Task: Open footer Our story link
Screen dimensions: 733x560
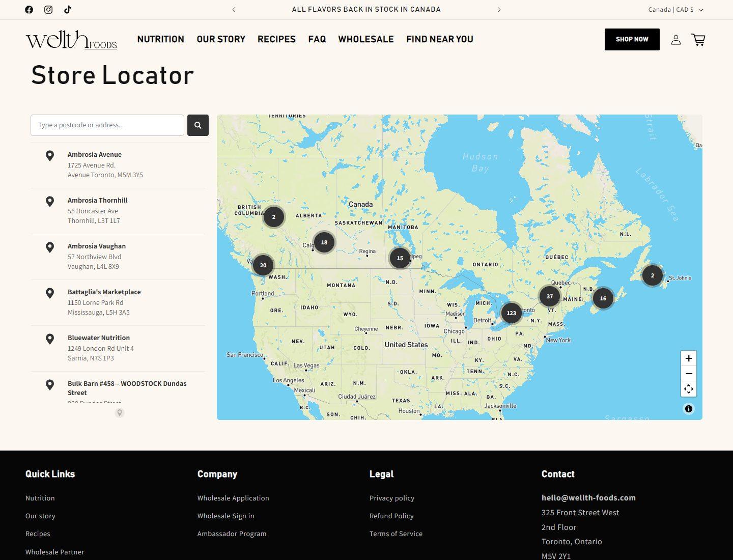Action: click(x=40, y=516)
